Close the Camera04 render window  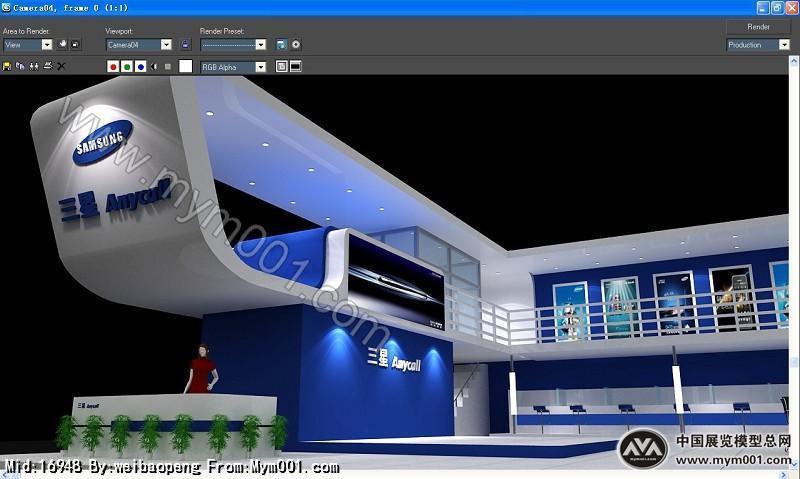pos(791,8)
